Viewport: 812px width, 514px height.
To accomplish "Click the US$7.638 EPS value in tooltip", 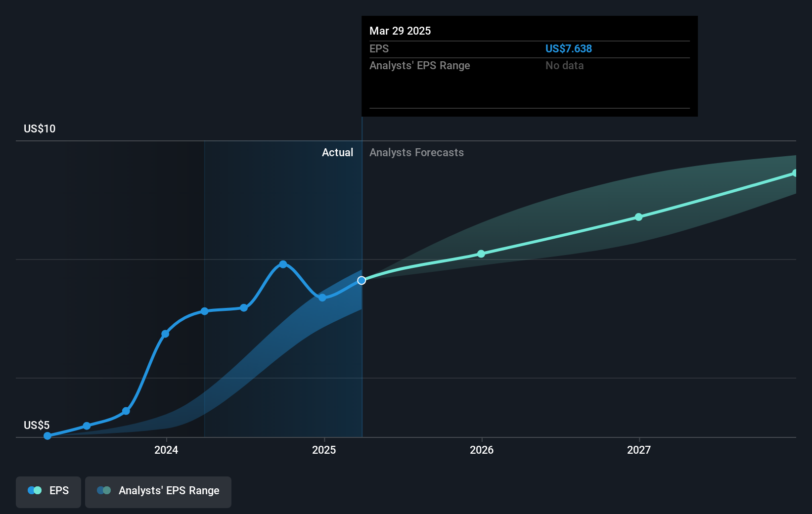I will coord(568,48).
